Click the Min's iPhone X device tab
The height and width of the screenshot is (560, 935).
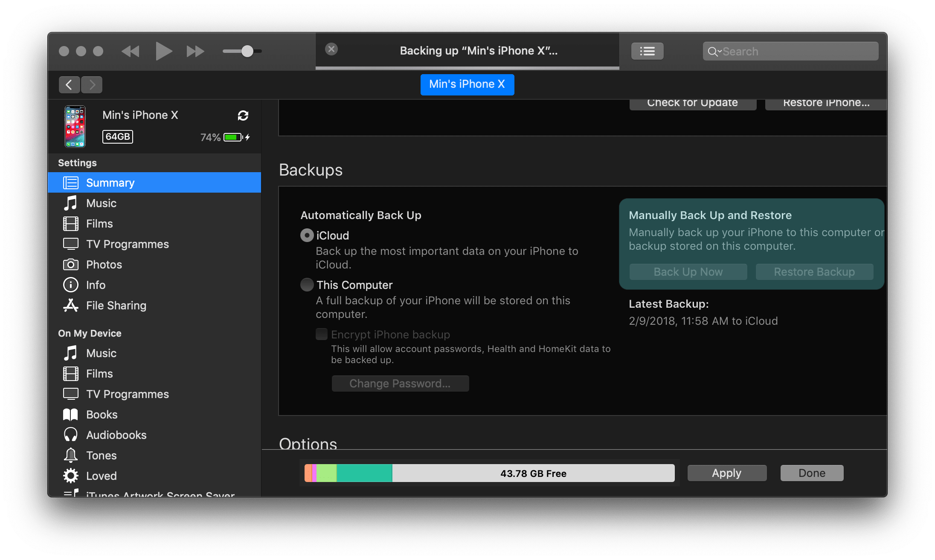467,84
